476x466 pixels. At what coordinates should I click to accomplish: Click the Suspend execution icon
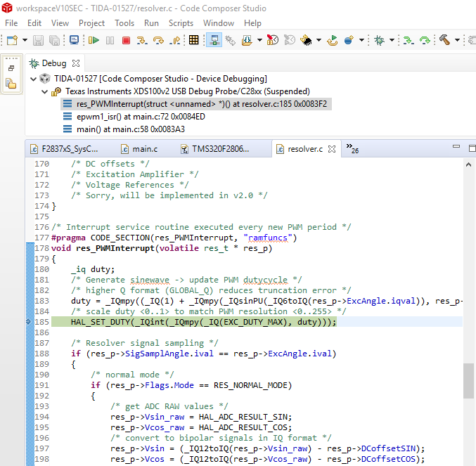[110, 41]
